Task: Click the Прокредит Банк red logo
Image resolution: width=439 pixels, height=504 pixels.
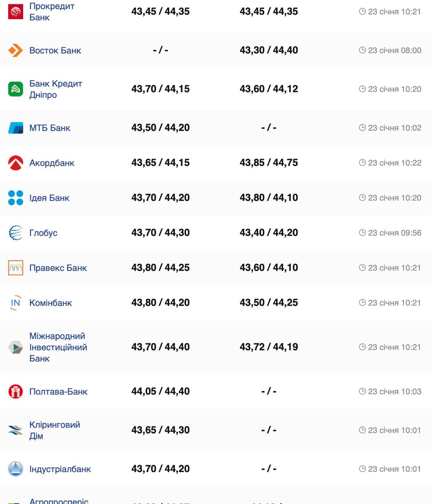Action: pos(16,12)
